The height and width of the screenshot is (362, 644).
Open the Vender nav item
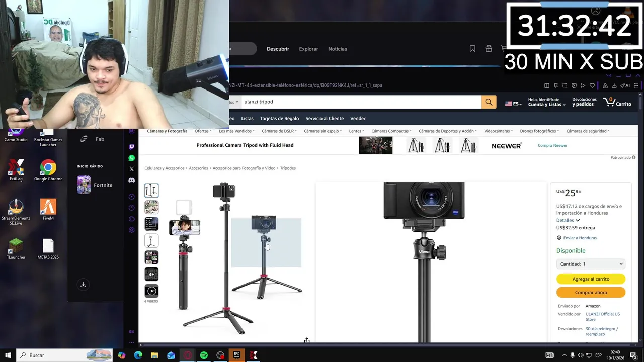click(358, 118)
